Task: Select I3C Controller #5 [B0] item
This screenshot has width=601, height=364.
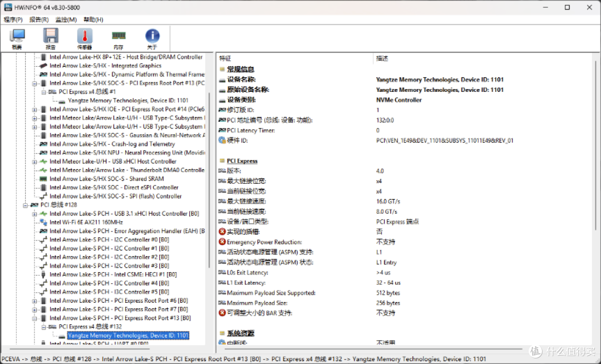Action: (109, 292)
